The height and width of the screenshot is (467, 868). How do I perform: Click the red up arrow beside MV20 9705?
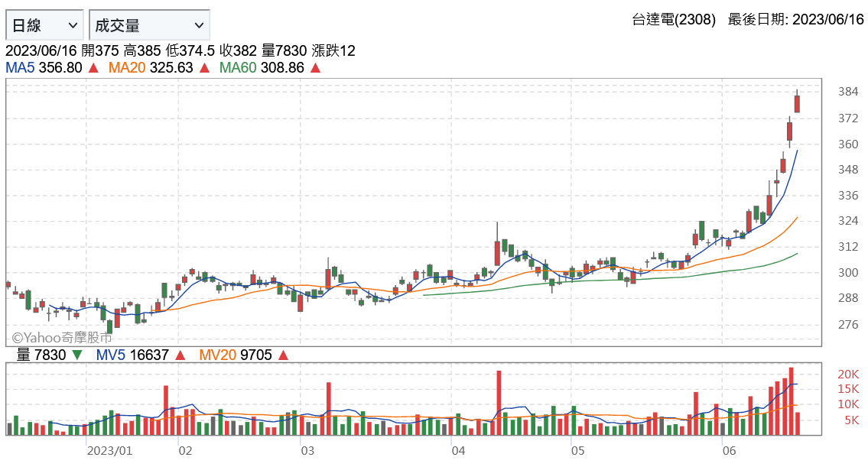284,355
